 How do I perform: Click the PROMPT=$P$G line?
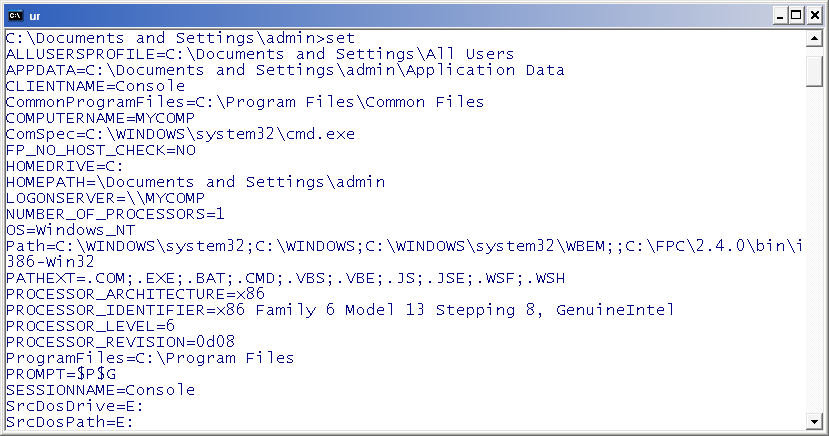coord(61,374)
